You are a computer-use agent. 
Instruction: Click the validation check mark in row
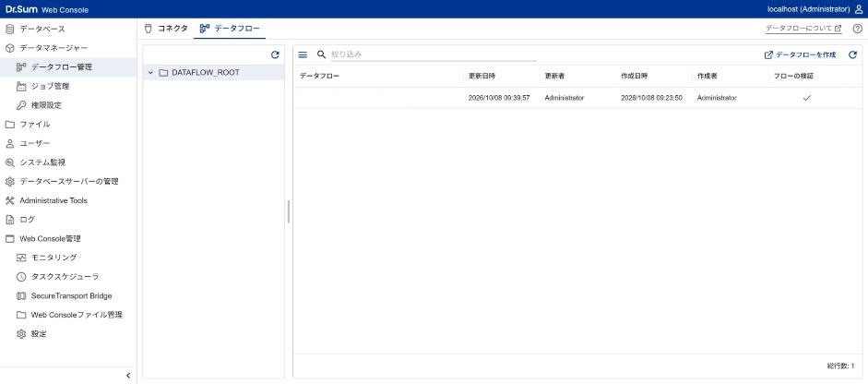click(806, 98)
